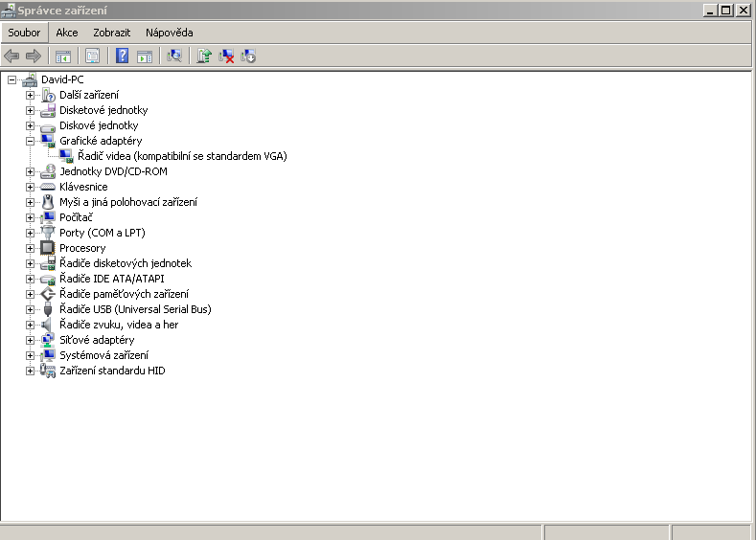
Task: Expand the Systémová zařízení node
Action: (x=30, y=355)
